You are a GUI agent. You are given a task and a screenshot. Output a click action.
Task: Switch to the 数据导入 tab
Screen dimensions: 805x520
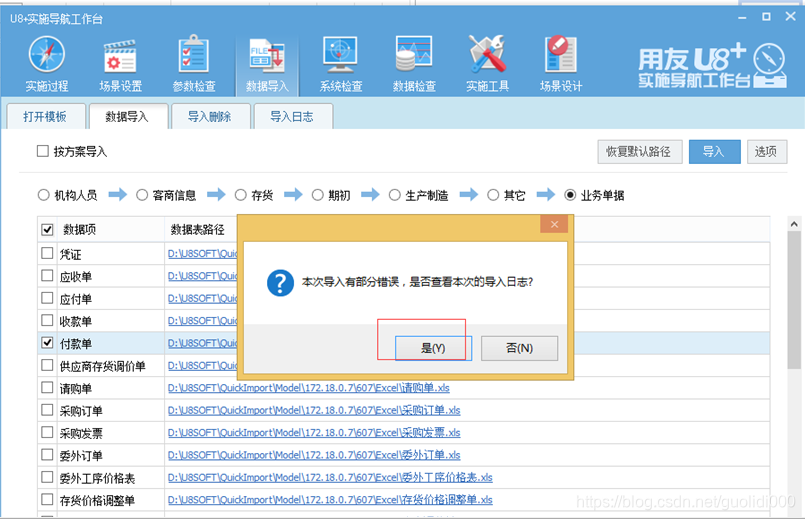pos(127,117)
